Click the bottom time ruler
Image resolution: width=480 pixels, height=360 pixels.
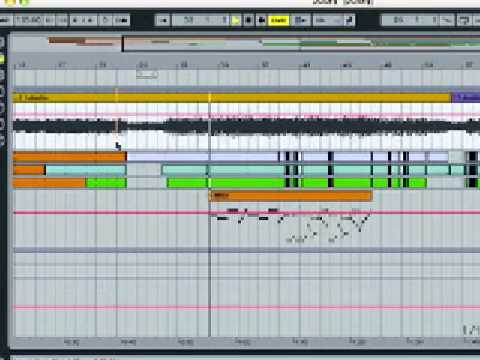point(247,342)
